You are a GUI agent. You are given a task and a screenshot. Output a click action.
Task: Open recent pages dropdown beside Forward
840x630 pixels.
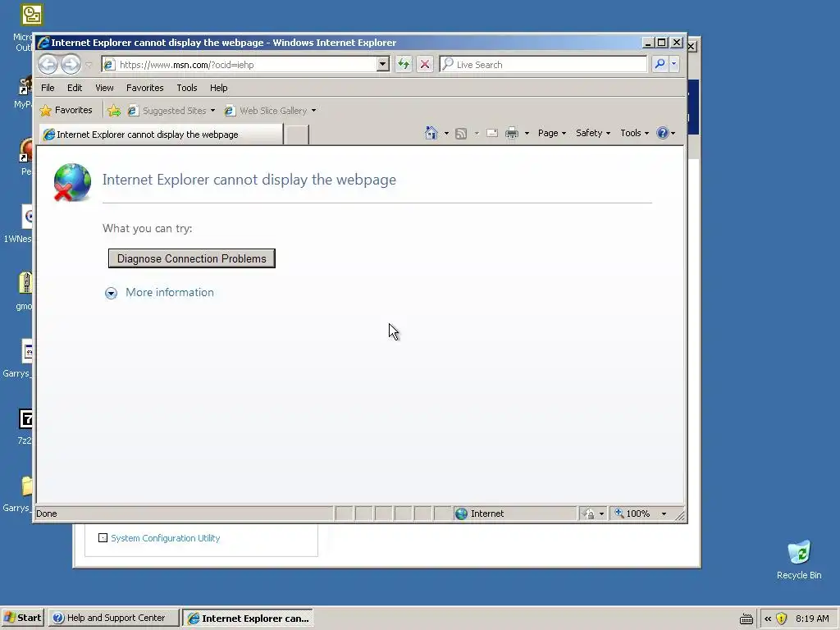(x=89, y=65)
